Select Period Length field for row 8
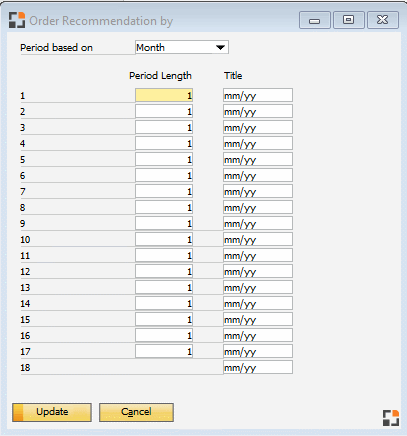The height and width of the screenshot is (436, 407). tap(164, 207)
